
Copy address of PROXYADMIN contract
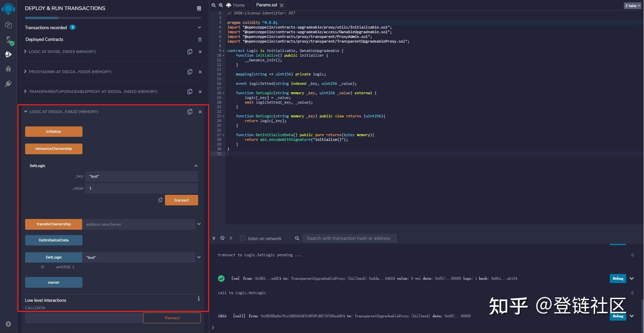pos(190,72)
